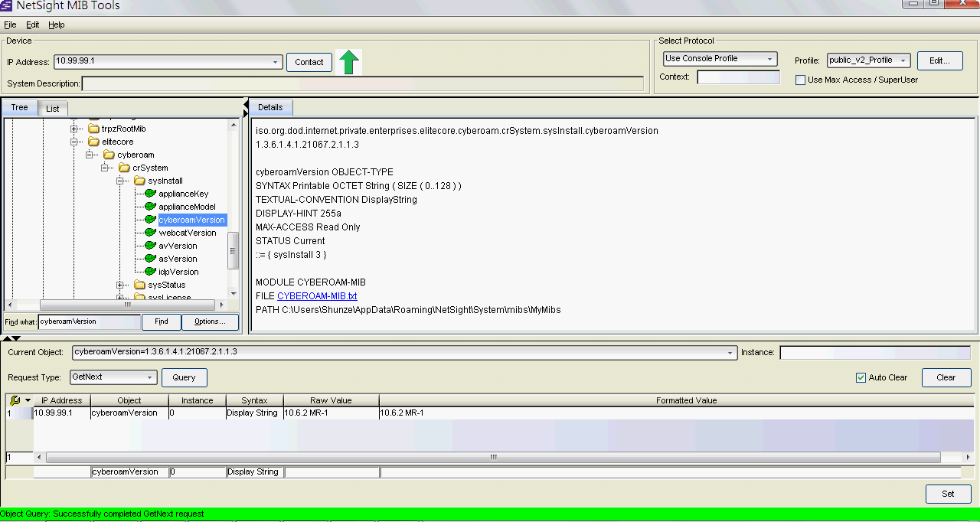Open the GetNext Request Type dropdown
This screenshot has height=522, width=980.
150,377
